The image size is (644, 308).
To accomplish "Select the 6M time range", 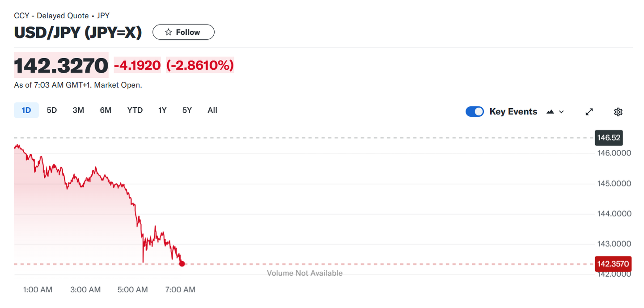I will point(106,110).
